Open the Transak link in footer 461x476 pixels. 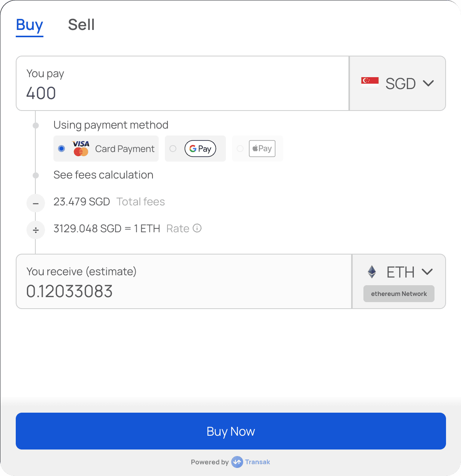click(257, 462)
